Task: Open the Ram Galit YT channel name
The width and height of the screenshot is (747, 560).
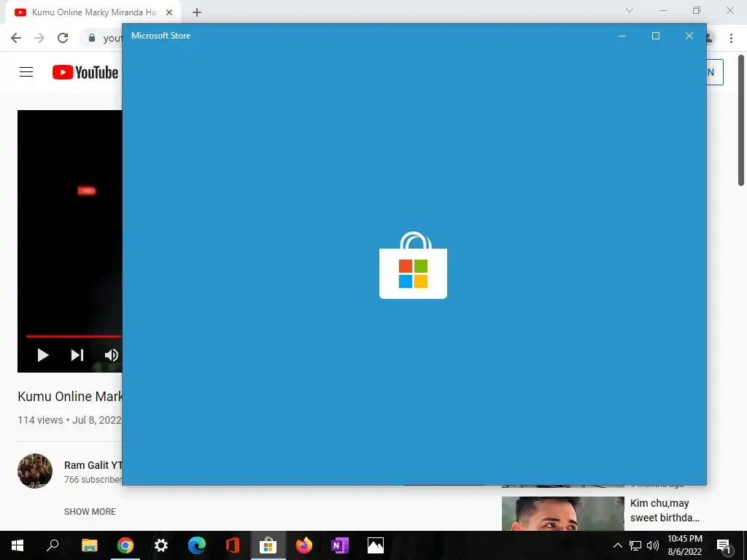Action: click(x=93, y=465)
